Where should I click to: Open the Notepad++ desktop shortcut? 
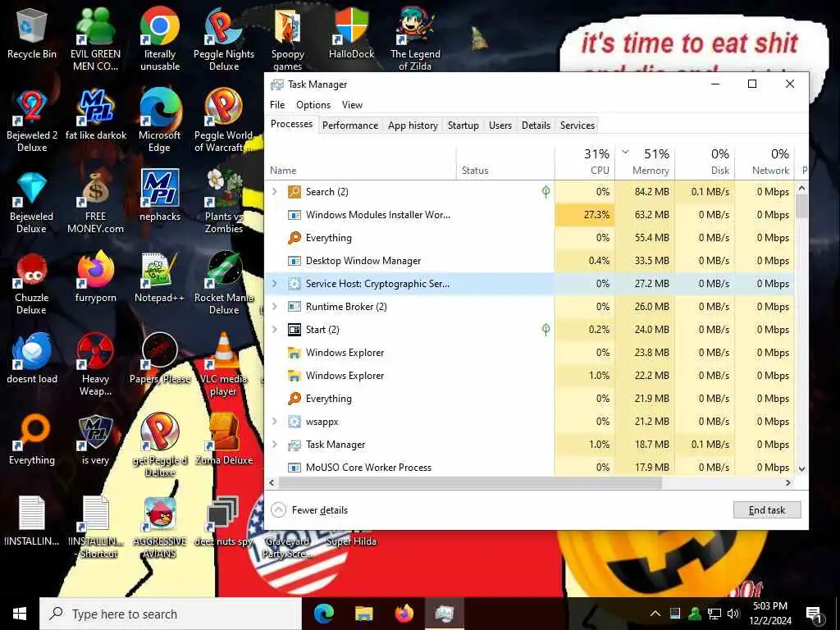[160, 277]
